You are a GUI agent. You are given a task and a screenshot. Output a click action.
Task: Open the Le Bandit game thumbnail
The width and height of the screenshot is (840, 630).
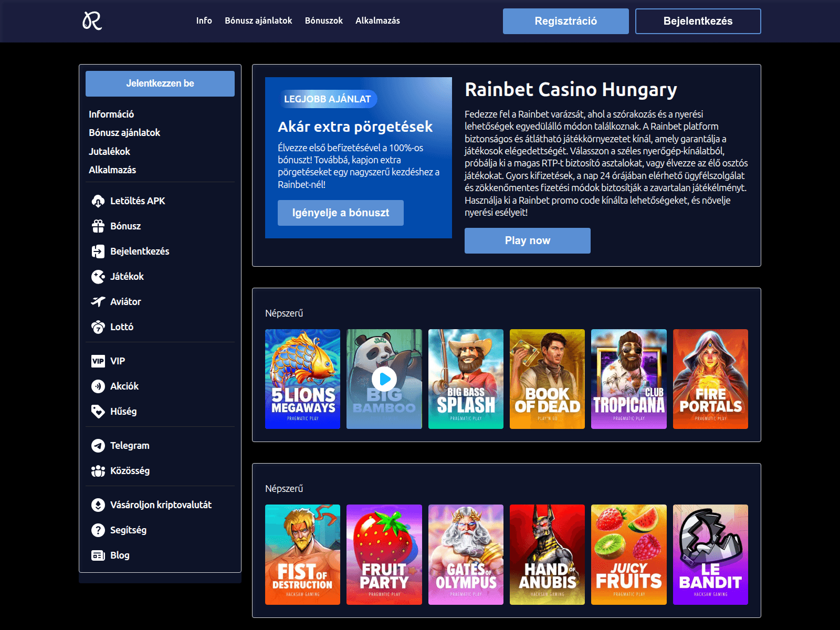(x=710, y=554)
